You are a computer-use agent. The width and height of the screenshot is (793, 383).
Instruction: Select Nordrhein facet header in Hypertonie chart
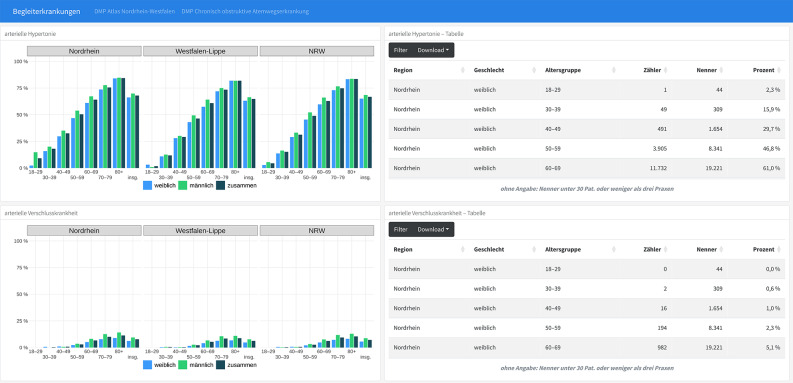click(84, 51)
